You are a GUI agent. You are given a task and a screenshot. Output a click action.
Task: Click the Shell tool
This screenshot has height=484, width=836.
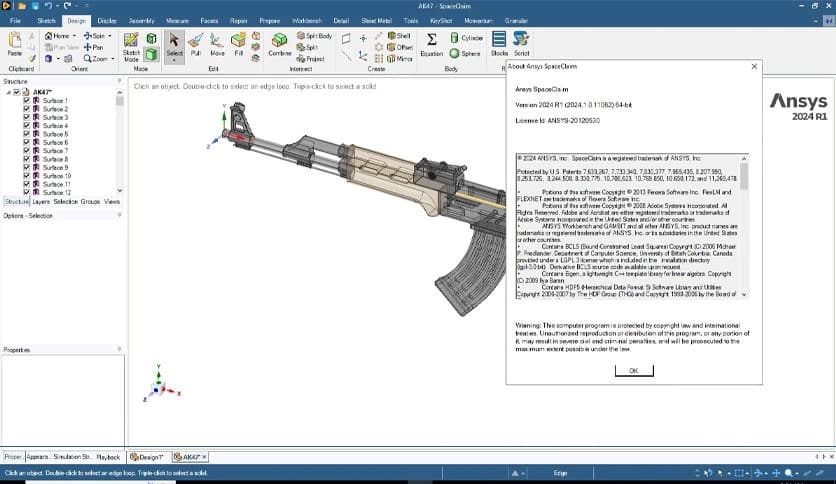(x=399, y=36)
